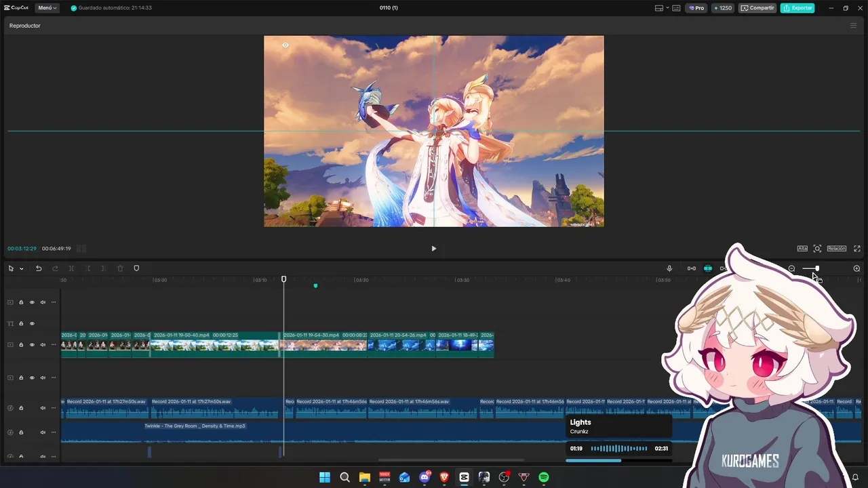868x488 pixels.
Task: Open player fullscreen mode
Action: pyautogui.click(x=857, y=249)
